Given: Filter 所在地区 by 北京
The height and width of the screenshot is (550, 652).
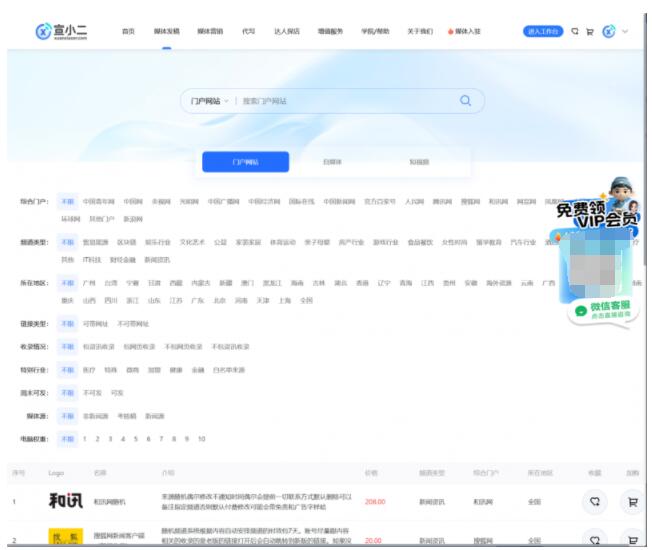Looking at the screenshot, I should (x=220, y=301).
